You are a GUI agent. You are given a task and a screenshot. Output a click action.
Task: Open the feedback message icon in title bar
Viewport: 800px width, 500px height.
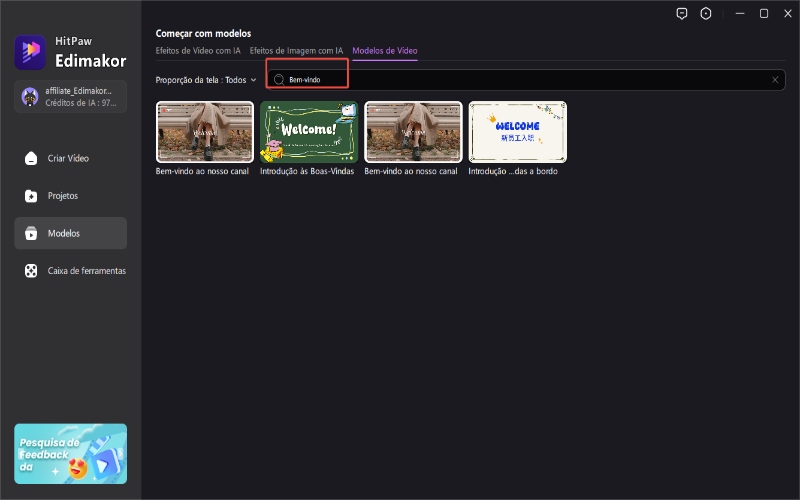tap(682, 14)
